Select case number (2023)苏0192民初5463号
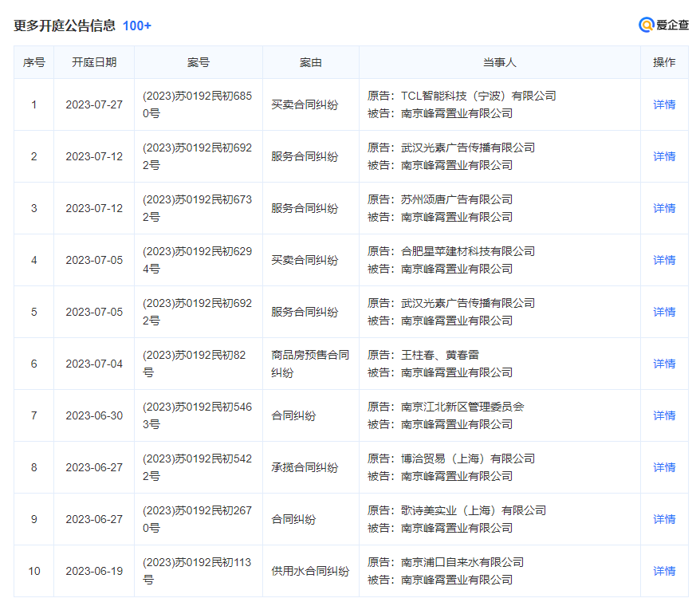The width and height of the screenshot is (700, 606). (197, 415)
